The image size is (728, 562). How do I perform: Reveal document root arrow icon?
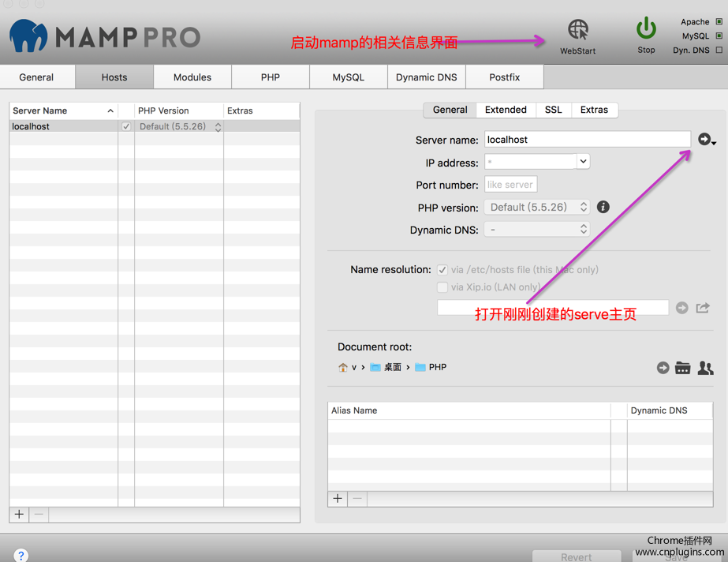click(663, 368)
